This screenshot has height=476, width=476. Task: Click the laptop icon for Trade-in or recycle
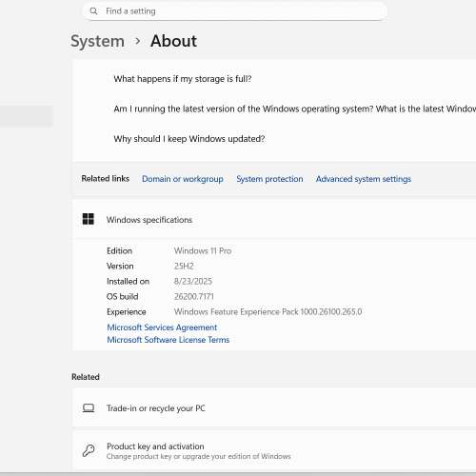89,407
